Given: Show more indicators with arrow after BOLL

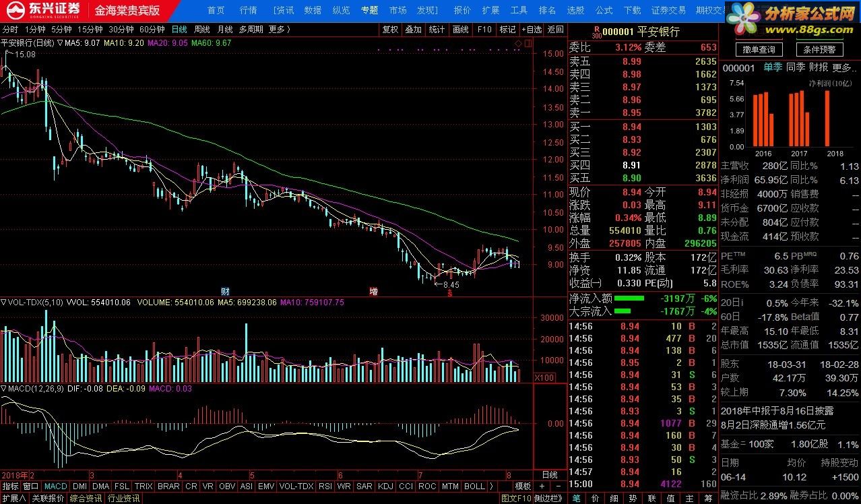Looking at the screenshot, I should point(491,486).
